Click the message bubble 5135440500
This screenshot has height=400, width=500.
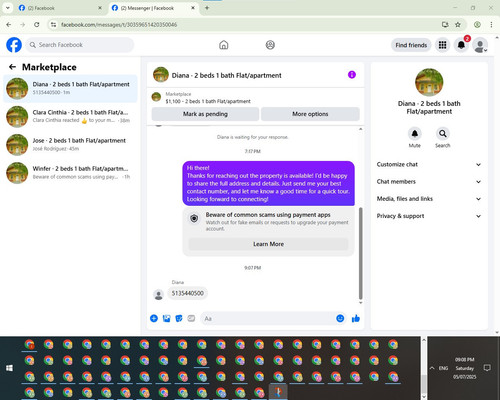tap(187, 293)
